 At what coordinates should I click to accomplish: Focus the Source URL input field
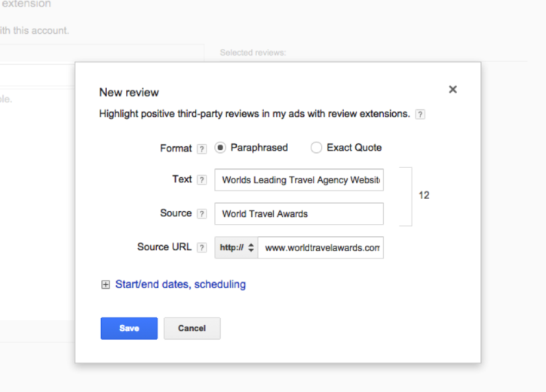[321, 247]
